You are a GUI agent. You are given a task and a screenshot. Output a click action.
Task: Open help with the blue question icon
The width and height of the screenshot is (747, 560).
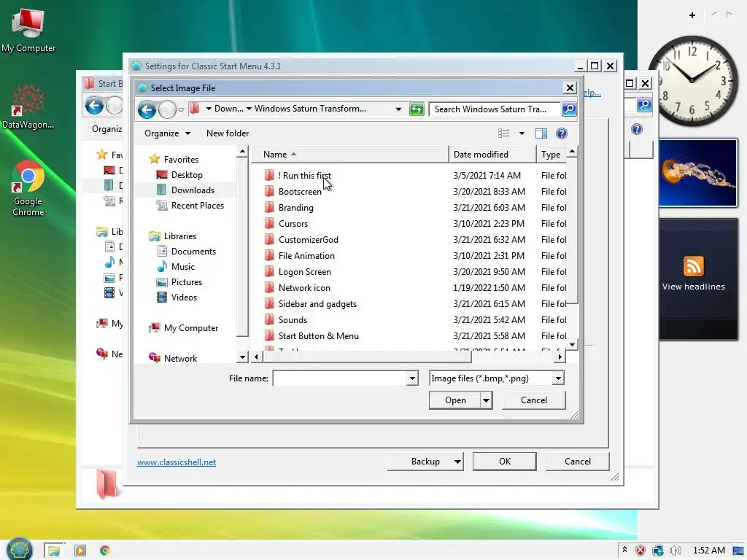(x=562, y=133)
